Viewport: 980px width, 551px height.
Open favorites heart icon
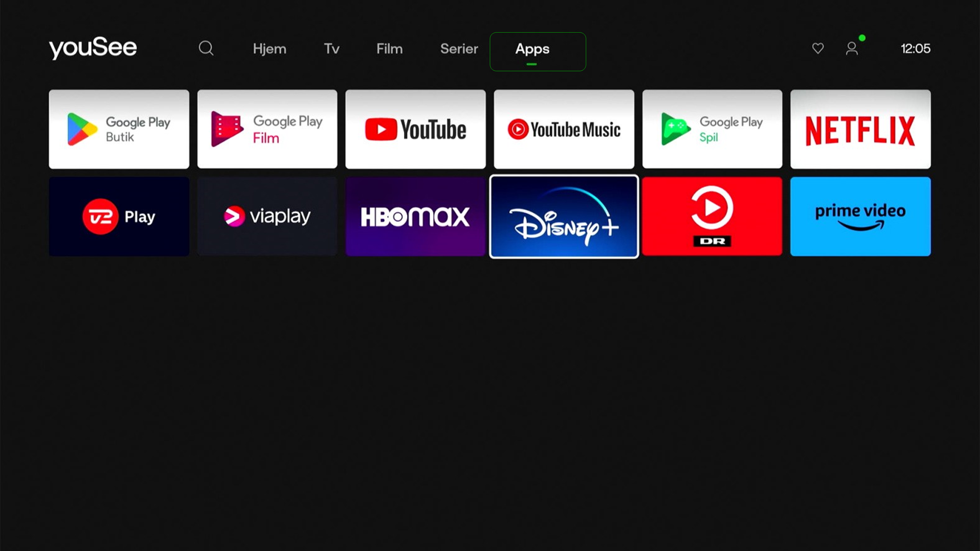click(817, 48)
